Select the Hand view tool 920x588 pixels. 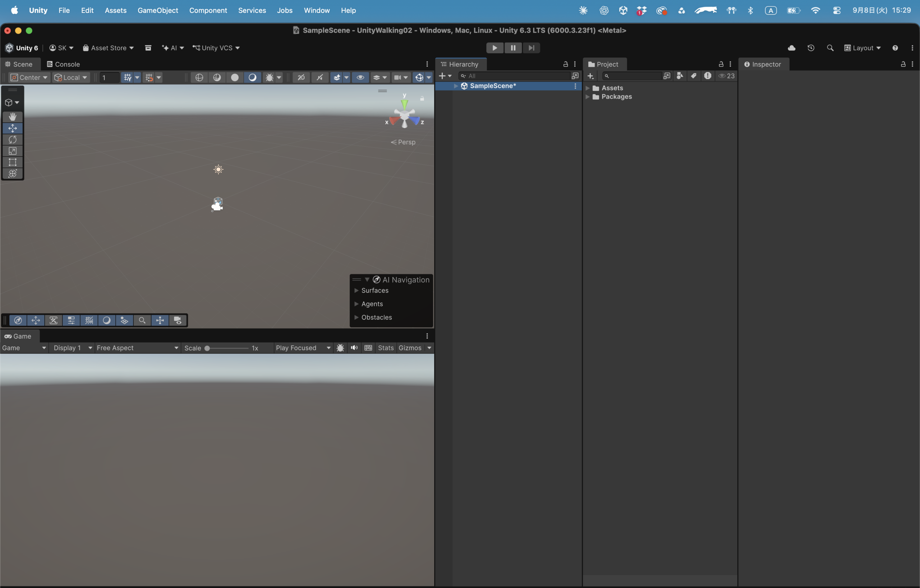click(x=13, y=116)
